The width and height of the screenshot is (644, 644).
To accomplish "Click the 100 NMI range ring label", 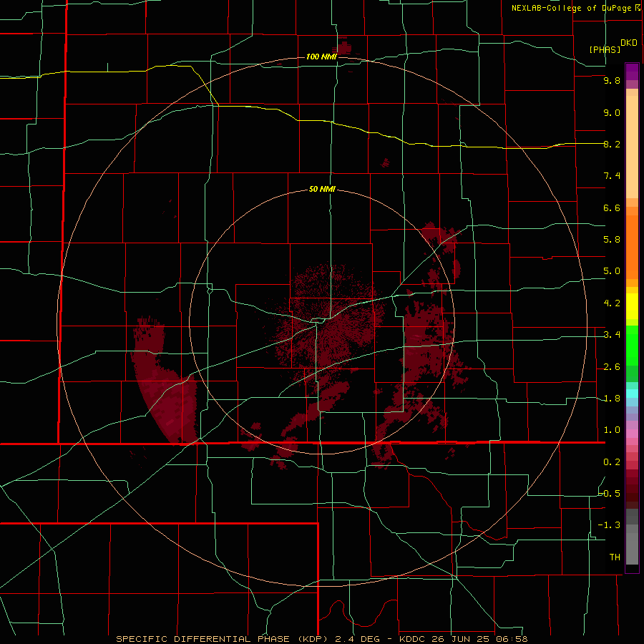I will tap(321, 57).
